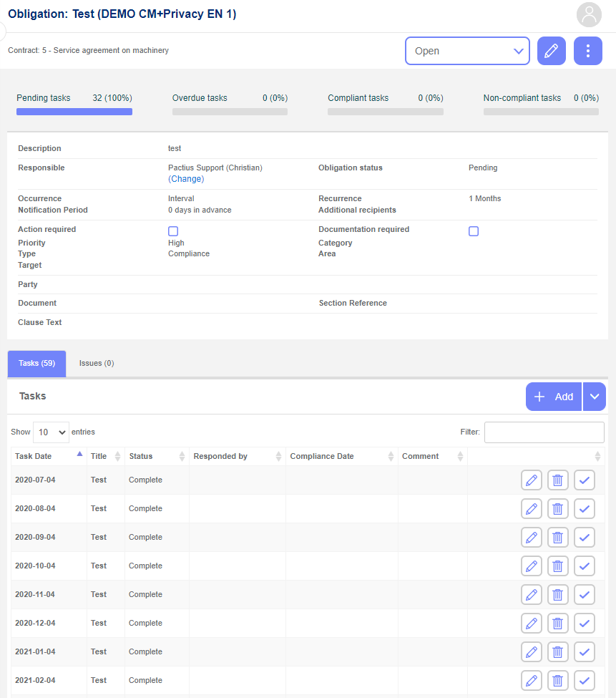Switch to the Issues (0) tab

click(x=97, y=364)
